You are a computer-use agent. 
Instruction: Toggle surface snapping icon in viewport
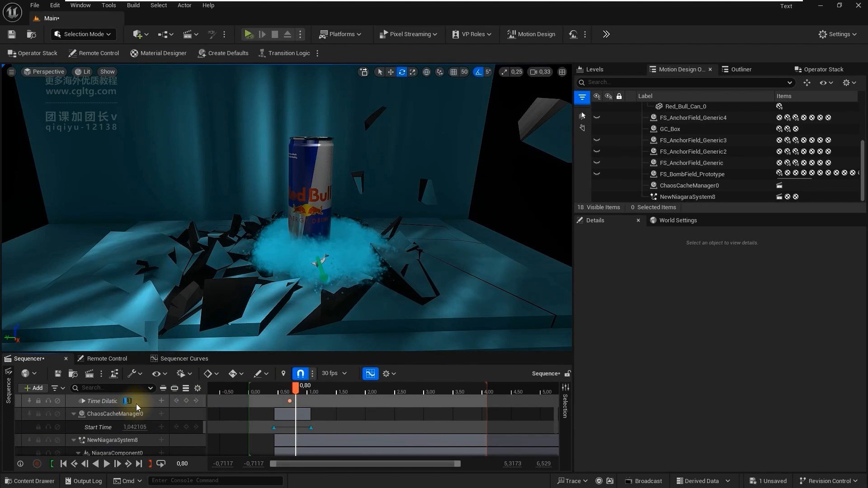coord(439,72)
